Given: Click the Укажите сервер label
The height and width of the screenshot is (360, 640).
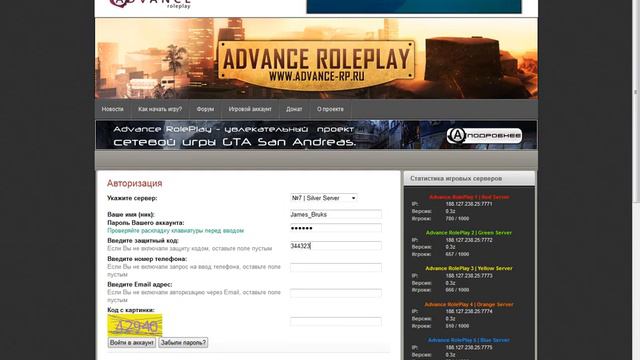Looking at the screenshot, I should point(132,198).
